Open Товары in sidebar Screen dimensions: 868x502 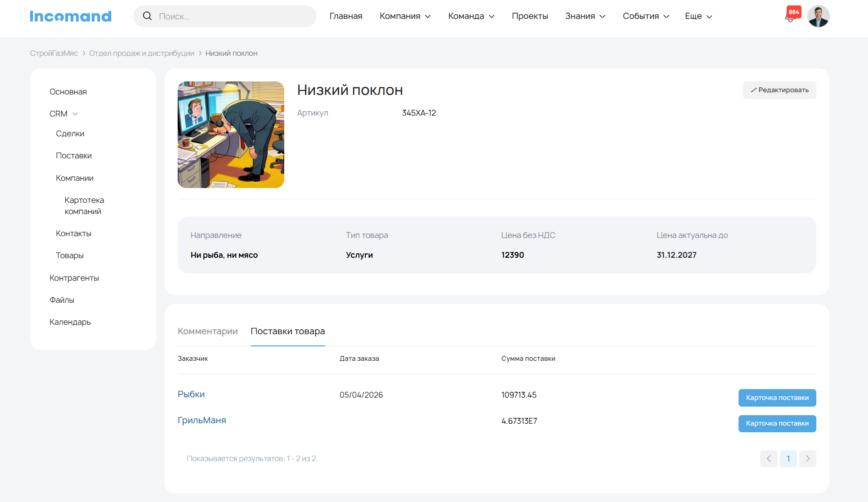[x=70, y=255]
